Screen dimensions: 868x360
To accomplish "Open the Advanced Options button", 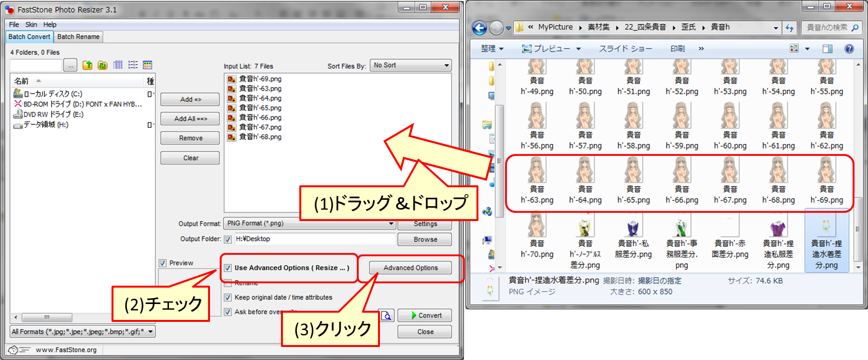I will point(411,268).
